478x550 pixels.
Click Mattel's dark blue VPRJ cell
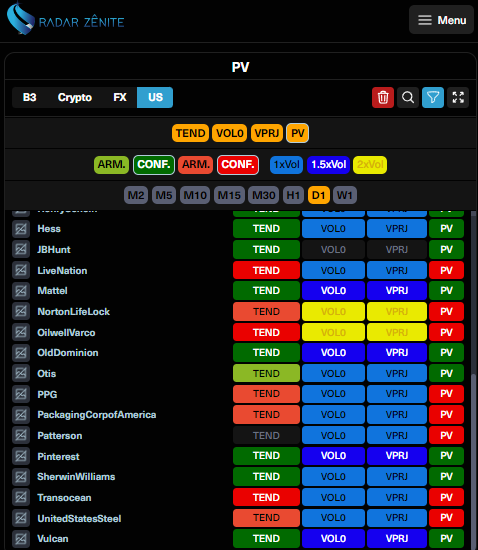pos(397,290)
